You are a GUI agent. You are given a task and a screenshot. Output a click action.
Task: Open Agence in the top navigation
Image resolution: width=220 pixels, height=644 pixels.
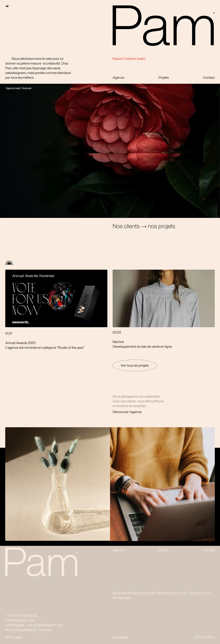point(118,77)
